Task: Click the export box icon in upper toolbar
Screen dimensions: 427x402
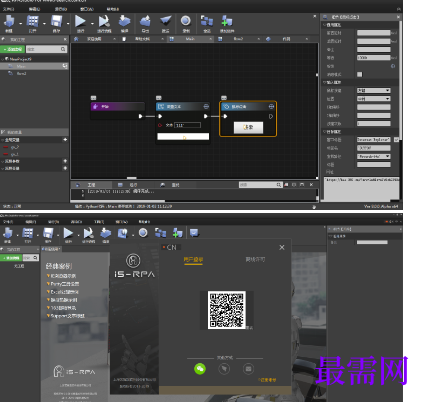Action: click(145, 21)
